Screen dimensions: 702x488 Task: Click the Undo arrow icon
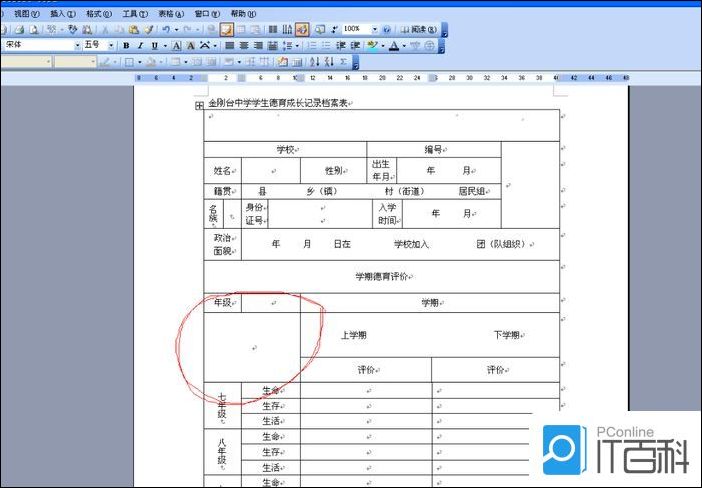[166, 30]
